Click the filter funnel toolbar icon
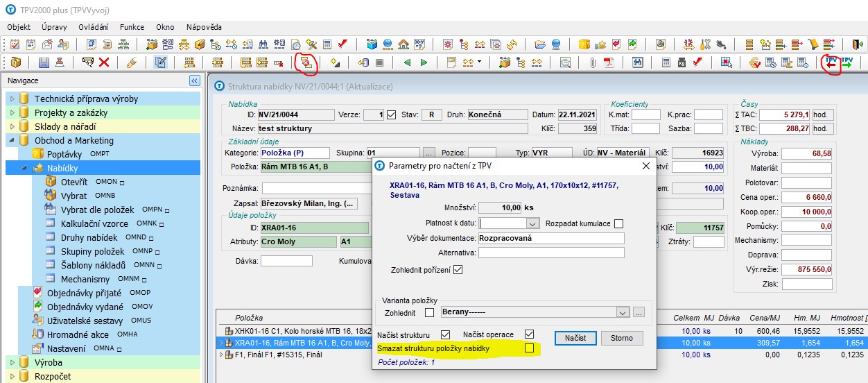Image resolution: width=868 pixels, height=383 pixels. click(87, 62)
